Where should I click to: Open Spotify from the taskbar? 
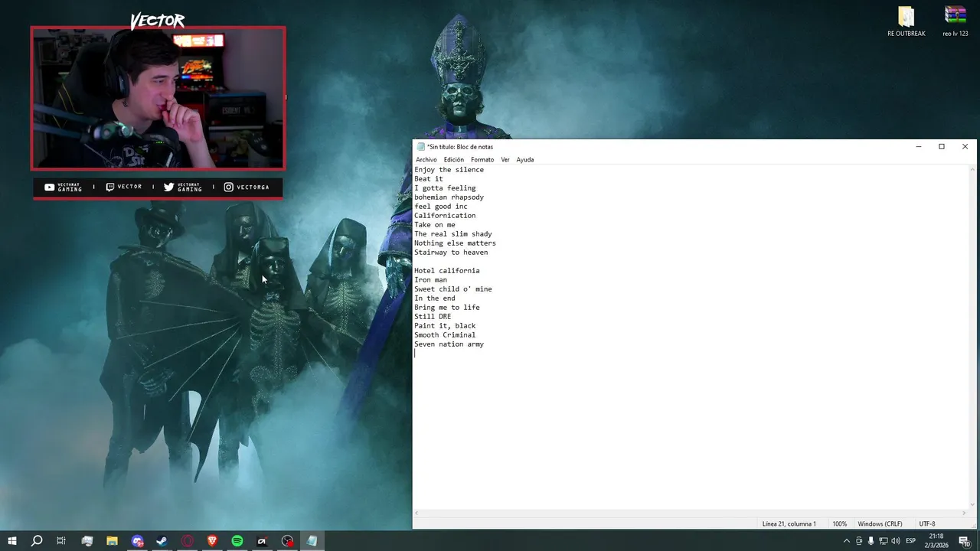[237, 541]
